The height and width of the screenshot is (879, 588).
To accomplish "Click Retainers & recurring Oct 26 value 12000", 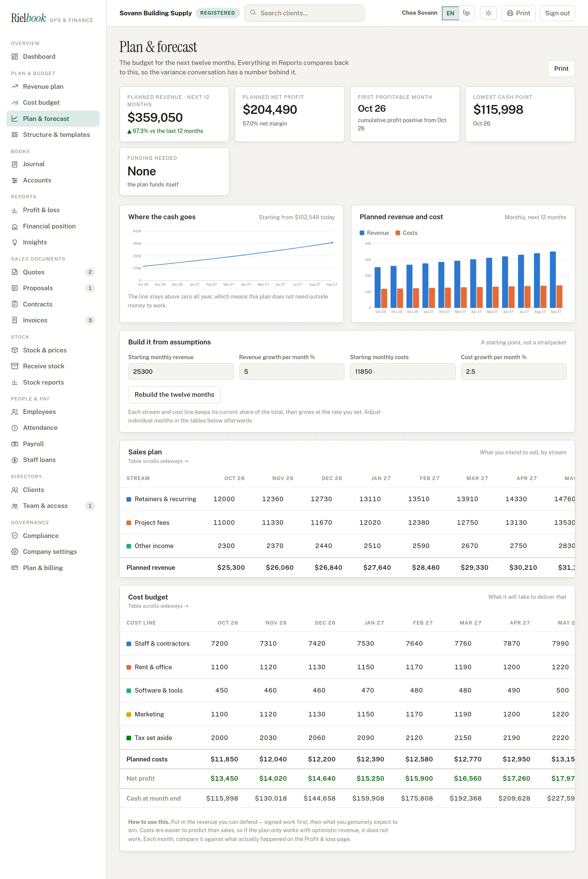I will pos(224,499).
